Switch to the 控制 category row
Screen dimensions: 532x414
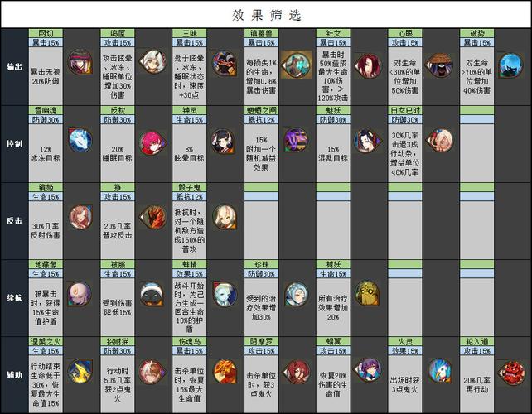point(14,142)
